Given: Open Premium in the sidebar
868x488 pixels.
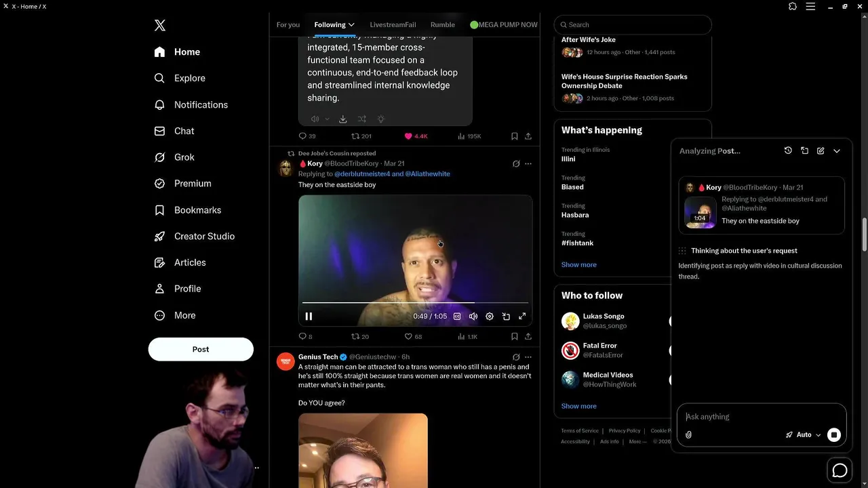Looking at the screenshot, I should (182, 183).
